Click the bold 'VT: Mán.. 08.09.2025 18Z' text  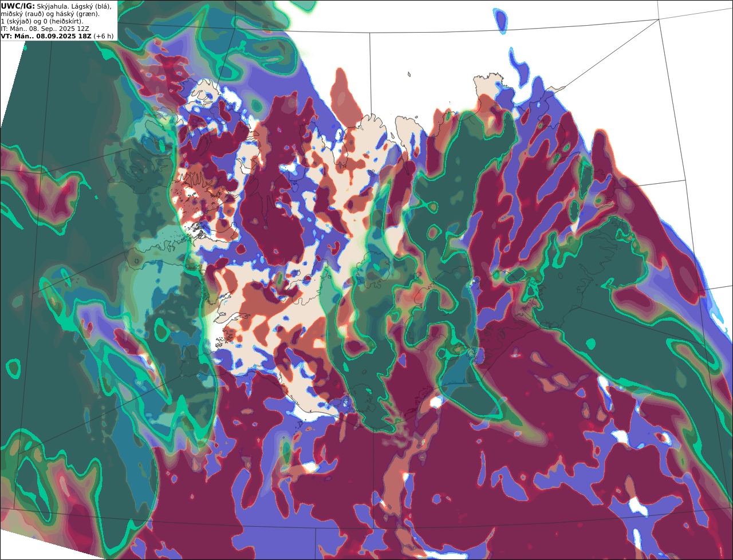(x=46, y=36)
